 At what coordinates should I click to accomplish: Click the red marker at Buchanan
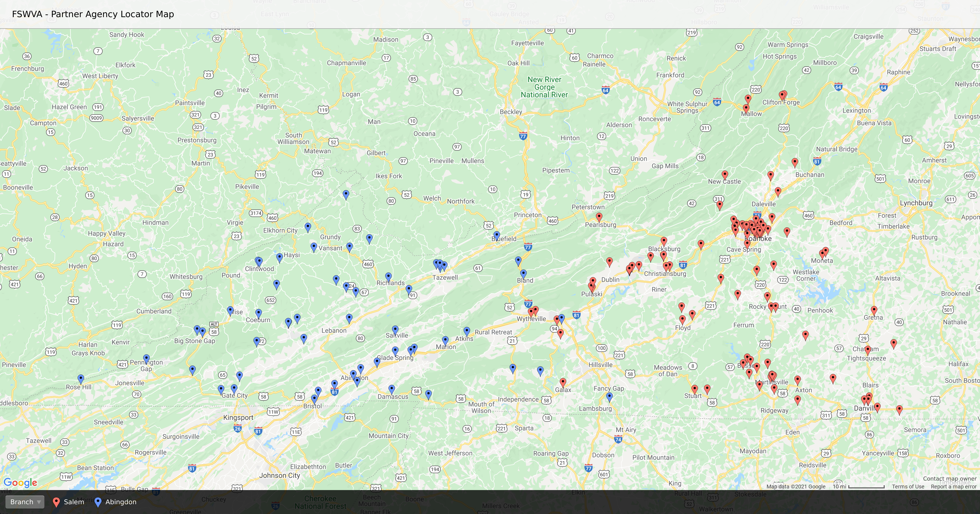click(x=795, y=162)
